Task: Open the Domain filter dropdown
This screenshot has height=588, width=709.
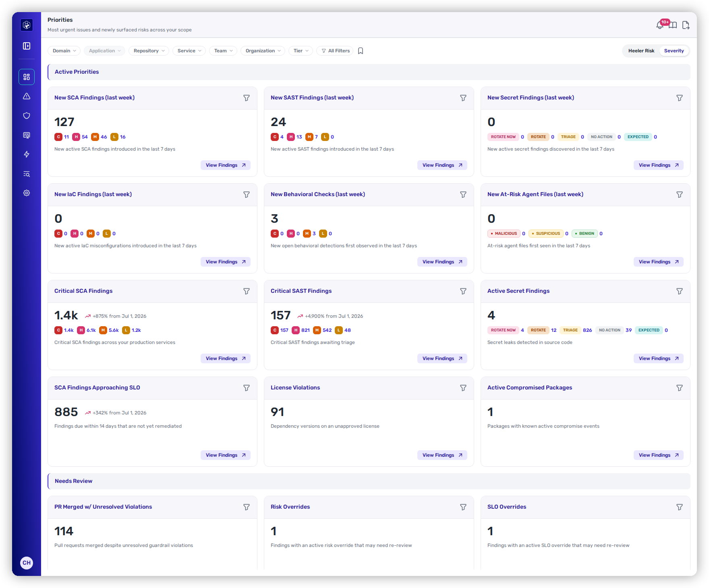Action: pos(64,51)
